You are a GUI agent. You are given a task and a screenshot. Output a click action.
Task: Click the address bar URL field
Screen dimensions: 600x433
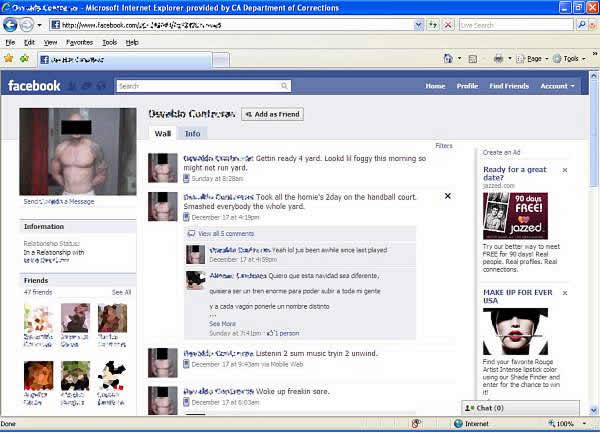(x=232, y=25)
